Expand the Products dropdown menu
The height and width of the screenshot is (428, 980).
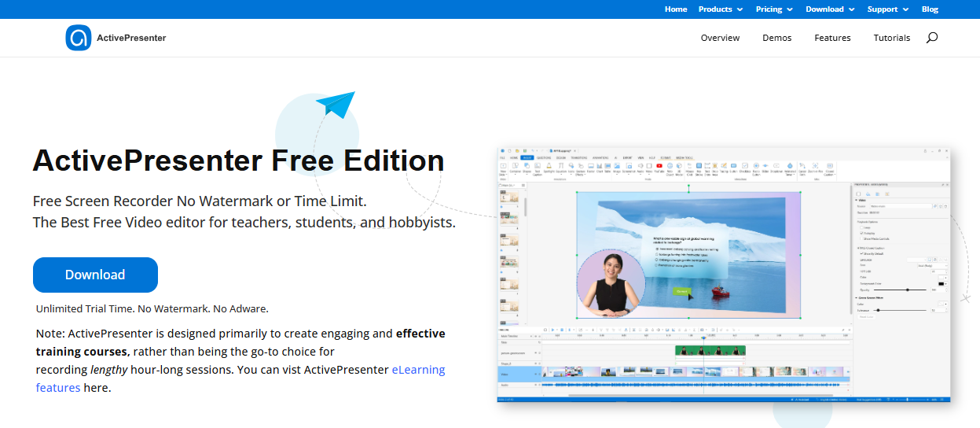721,9
